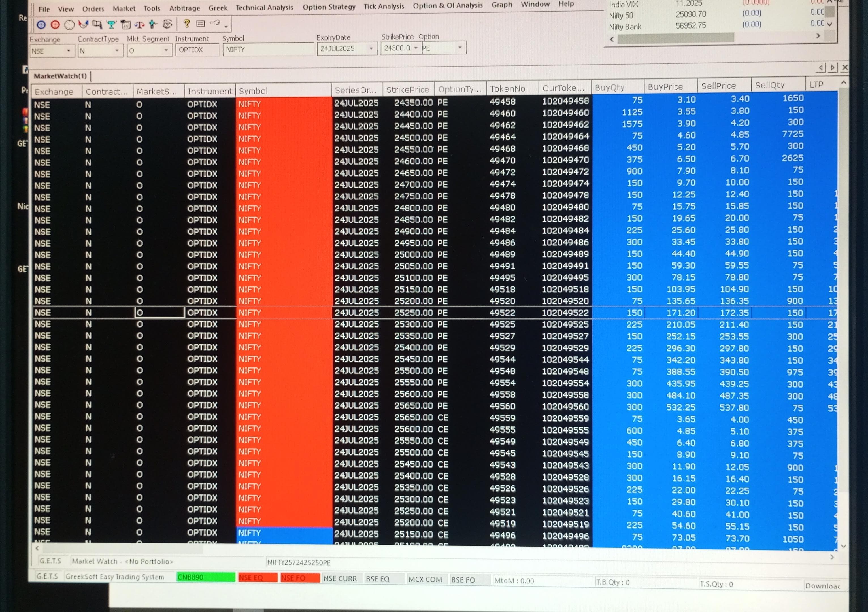This screenshot has width=868, height=612.
Task: Click the calendar grid toolbar icon
Action: [125, 25]
